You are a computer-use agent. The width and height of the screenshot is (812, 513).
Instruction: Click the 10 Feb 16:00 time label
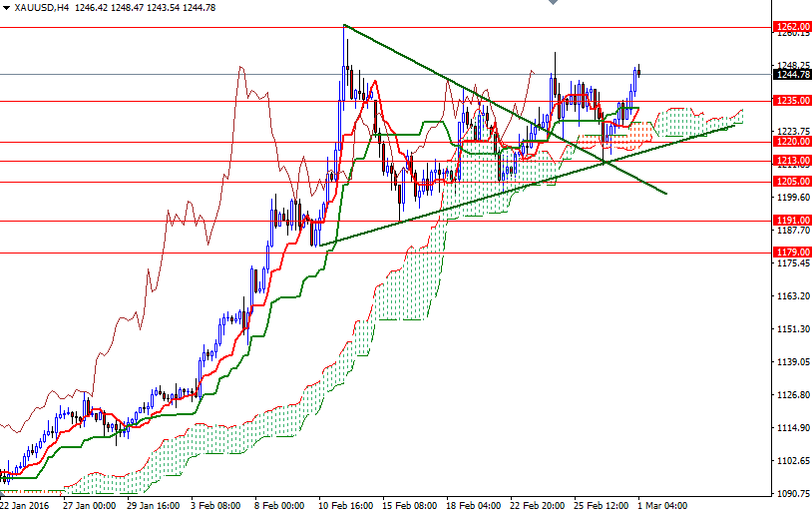(x=345, y=506)
